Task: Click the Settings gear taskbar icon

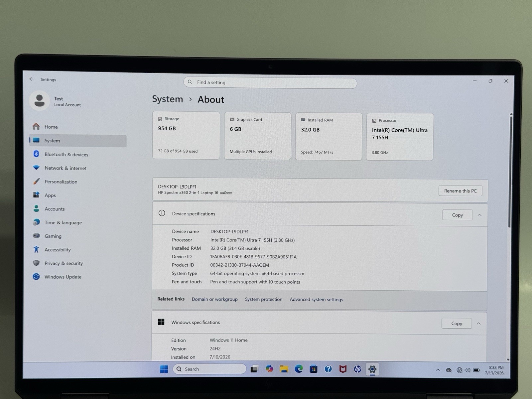Action: [372, 369]
